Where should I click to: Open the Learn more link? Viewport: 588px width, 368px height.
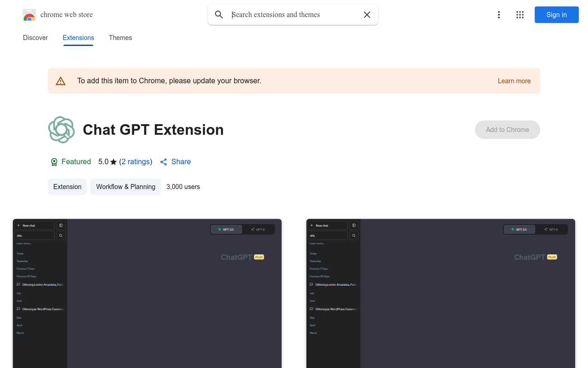(x=514, y=81)
